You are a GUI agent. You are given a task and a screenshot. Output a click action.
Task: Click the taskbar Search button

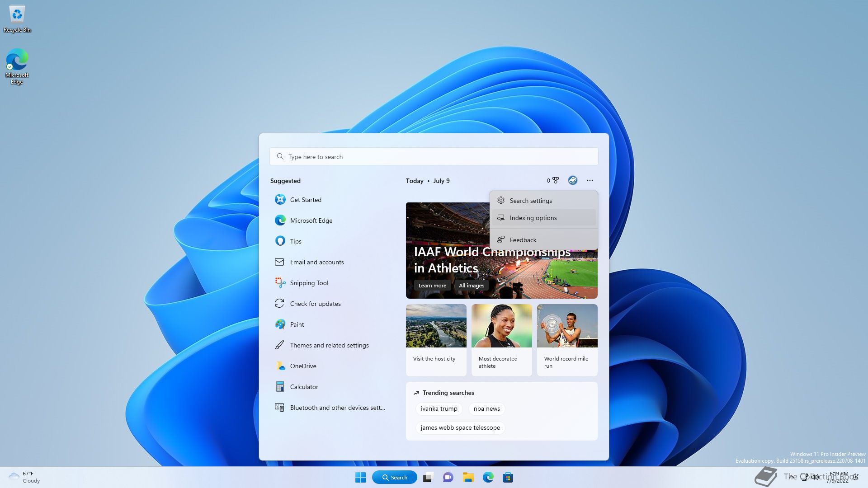click(394, 477)
